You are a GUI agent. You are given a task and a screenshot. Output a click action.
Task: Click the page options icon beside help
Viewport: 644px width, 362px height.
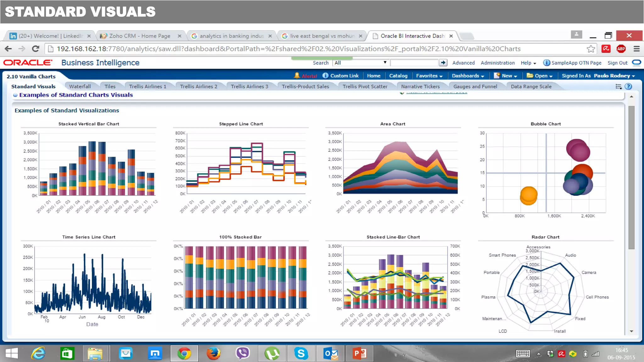point(618,86)
